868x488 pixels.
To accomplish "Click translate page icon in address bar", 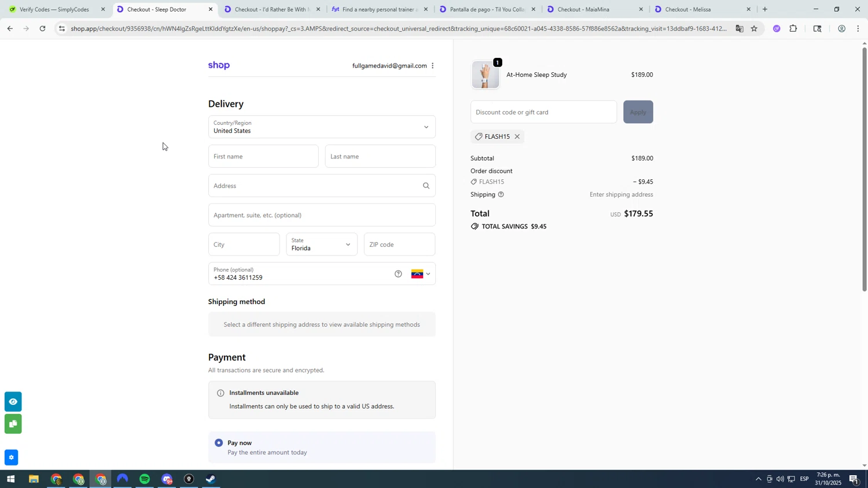I will point(739,28).
